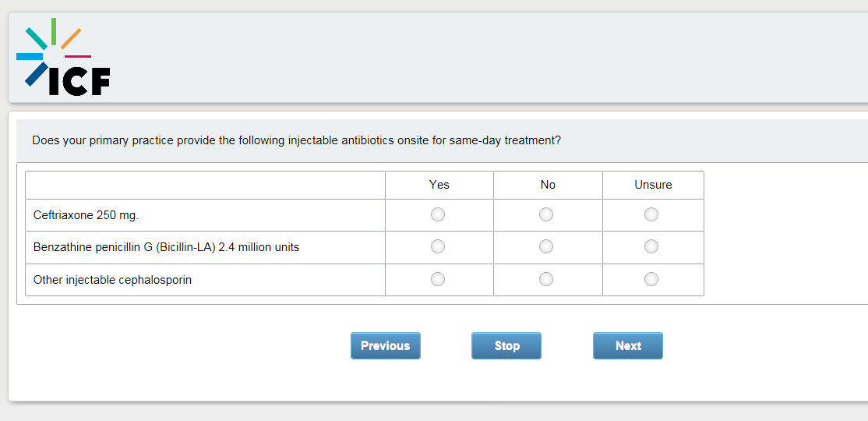Image resolution: width=868 pixels, height=421 pixels.
Task: Click the Other injectable cephalosporin label
Action: pyautogui.click(x=112, y=281)
